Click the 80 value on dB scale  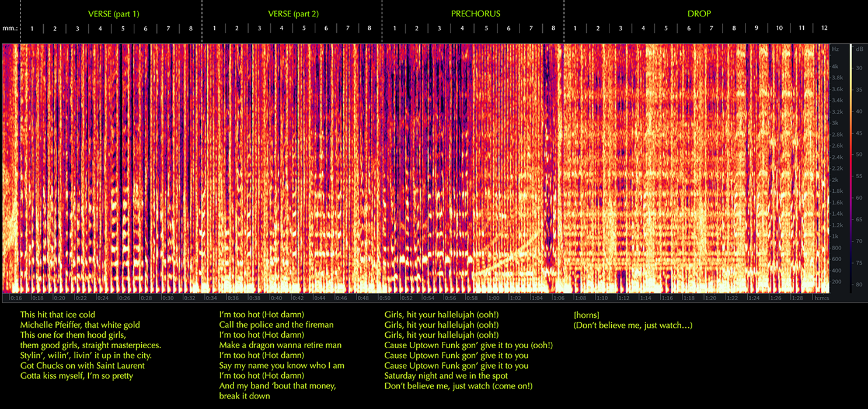[860, 285]
